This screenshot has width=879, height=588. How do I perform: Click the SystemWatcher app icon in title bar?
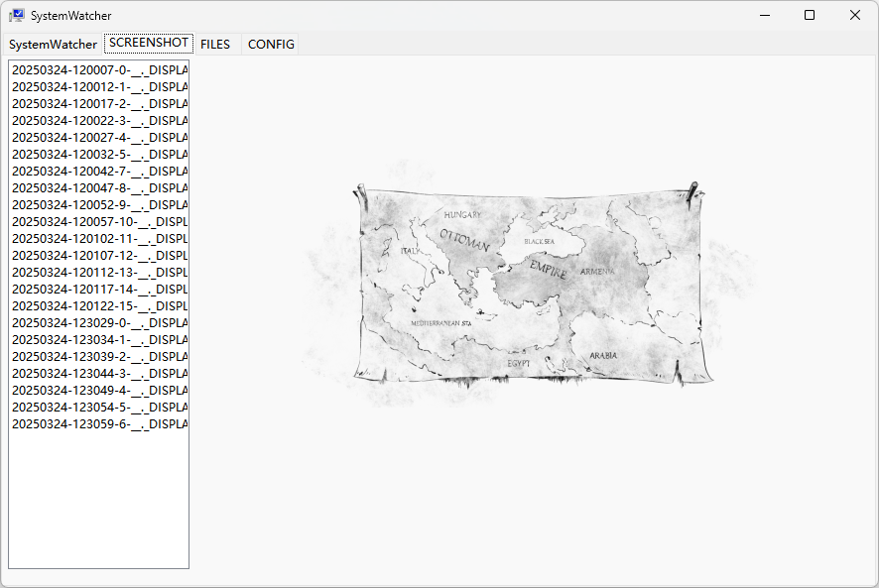click(x=17, y=16)
